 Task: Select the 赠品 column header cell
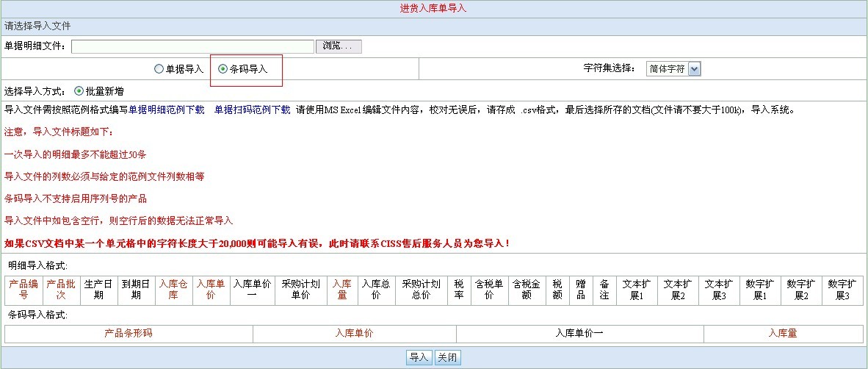click(x=581, y=290)
